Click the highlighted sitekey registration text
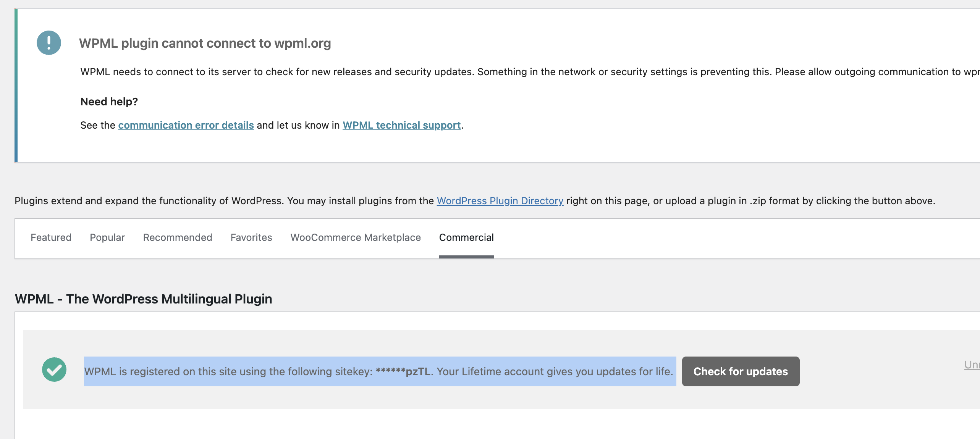980x439 pixels. point(229,371)
